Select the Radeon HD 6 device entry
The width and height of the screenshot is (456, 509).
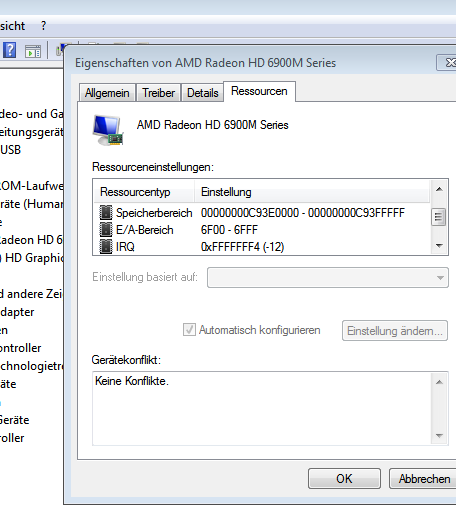[x=31, y=240]
